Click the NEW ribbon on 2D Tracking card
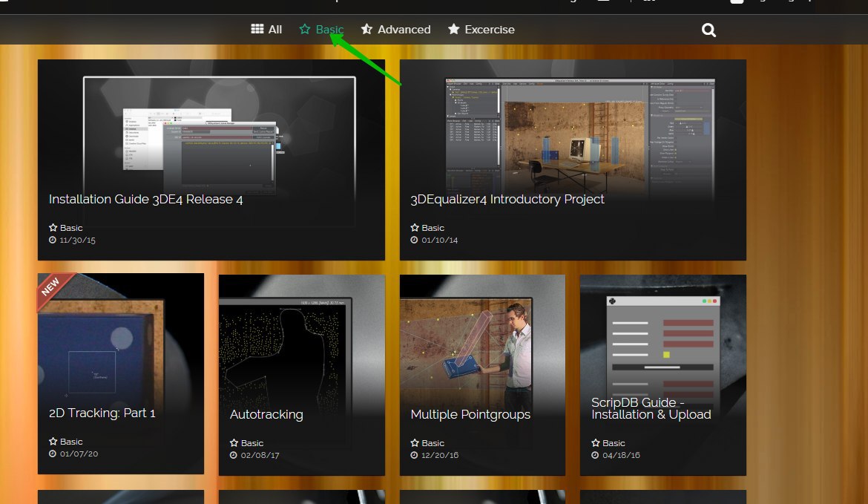Screen dimensions: 868x504 tap(53, 289)
